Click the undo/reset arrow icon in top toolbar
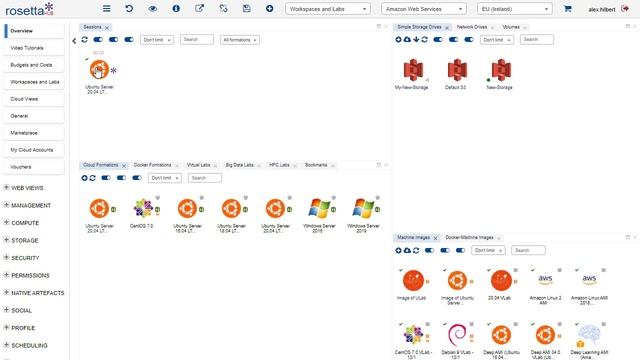640x360 pixels. (x=129, y=9)
